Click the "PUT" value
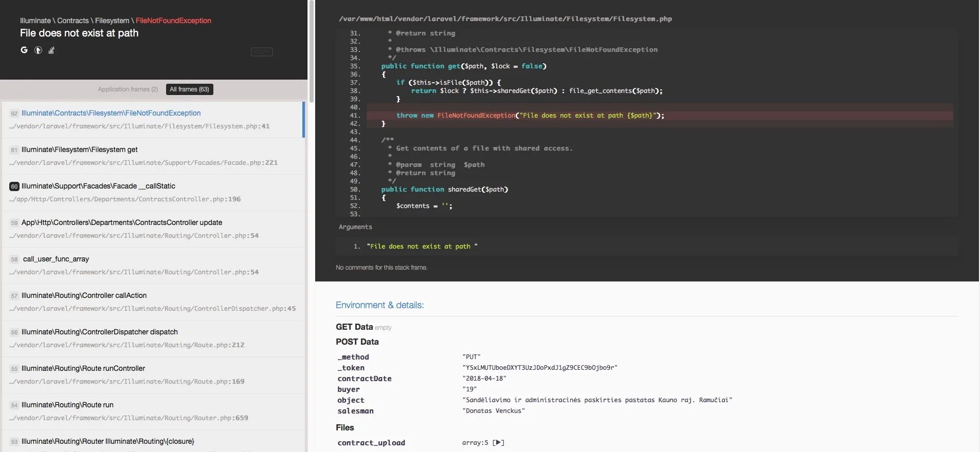The width and height of the screenshot is (980, 452). point(471,357)
